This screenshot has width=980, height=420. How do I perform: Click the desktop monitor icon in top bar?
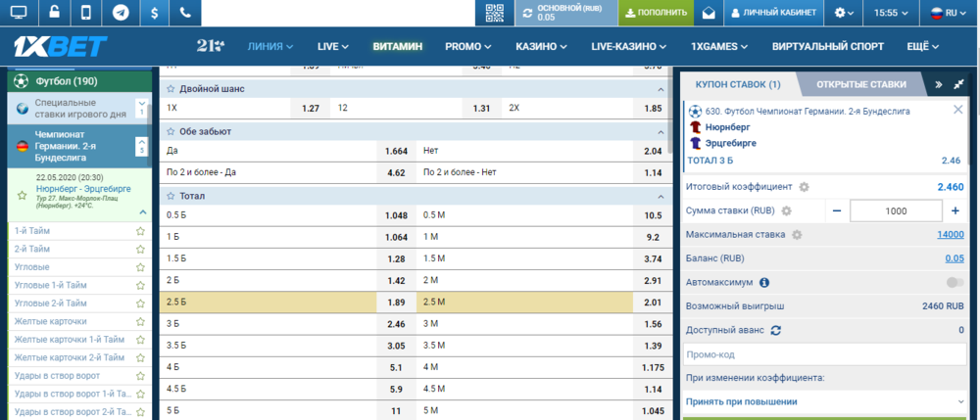point(20,13)
